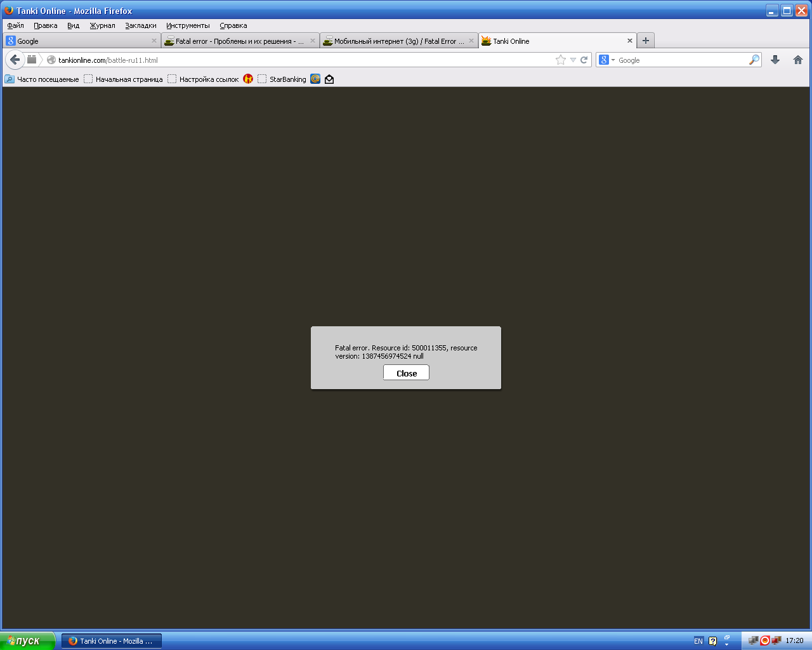This screenshot has width=812, height=650.
Task: Open the Журнал menu
Action: pos(102,25)
